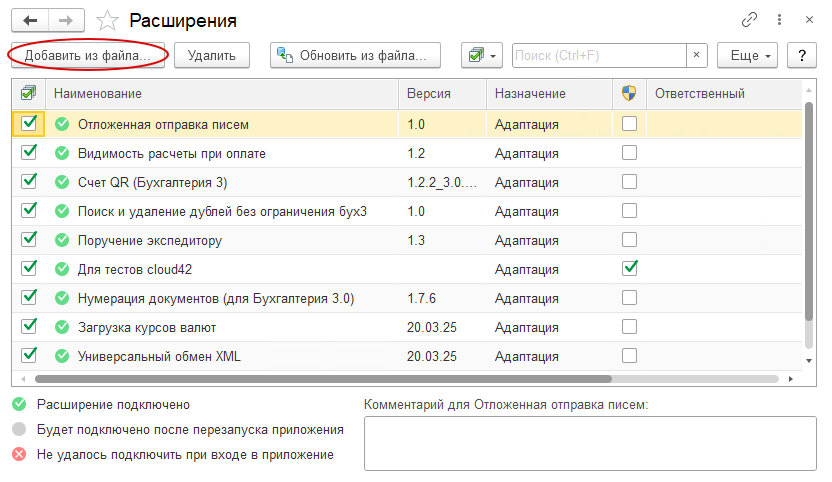Click the Добавить из файла button

(87, 56)
